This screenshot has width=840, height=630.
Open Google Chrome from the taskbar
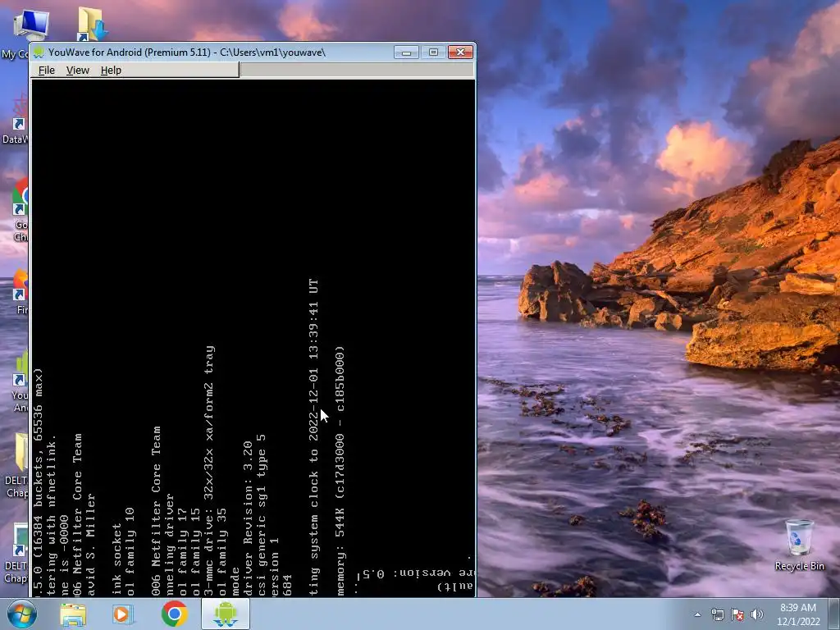(x=174, y=614)
